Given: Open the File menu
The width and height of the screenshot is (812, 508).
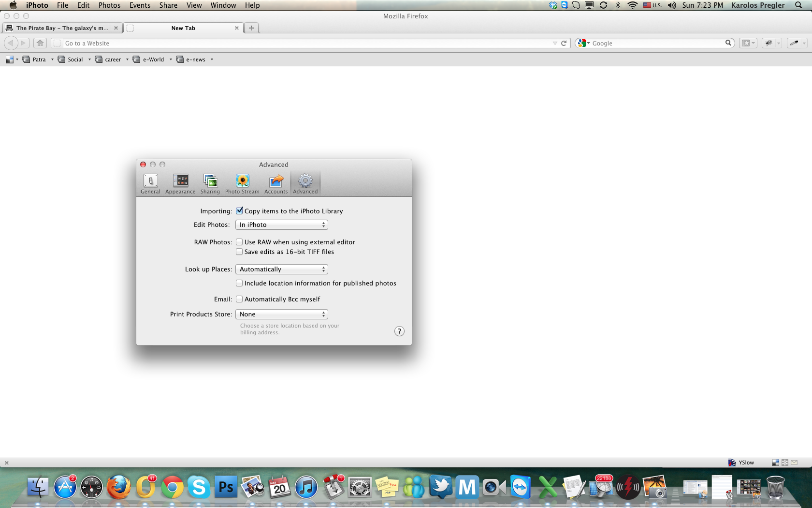Looking at the screenshot, I should (62, 5).
